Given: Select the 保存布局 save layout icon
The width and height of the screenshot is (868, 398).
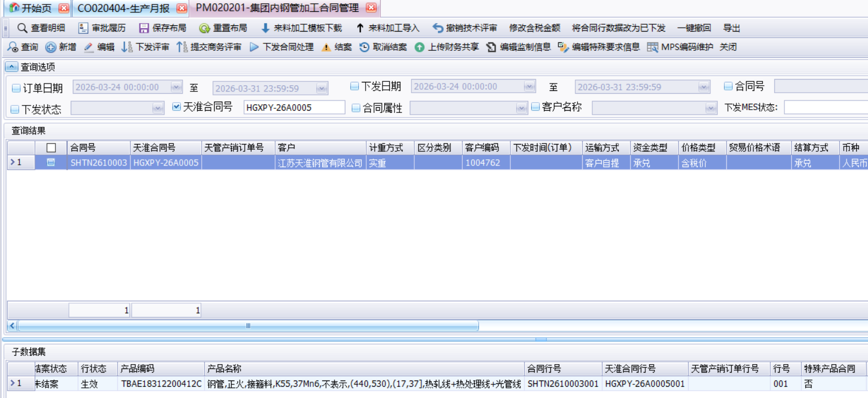Looking at the screenshot, I should click(x=145, y=27).
